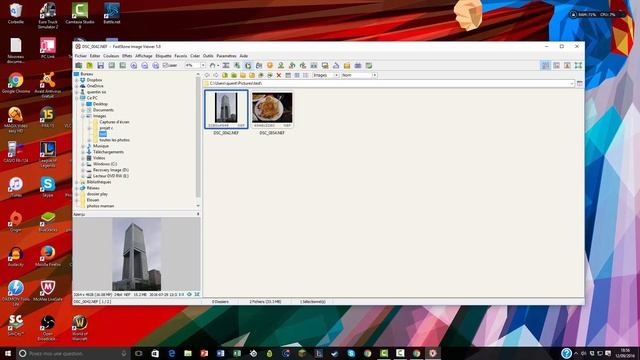Select Lecteur DVD RW (E:) drive
The width and height of the screenshot is (640, 360).
click(x=111, y=176)
